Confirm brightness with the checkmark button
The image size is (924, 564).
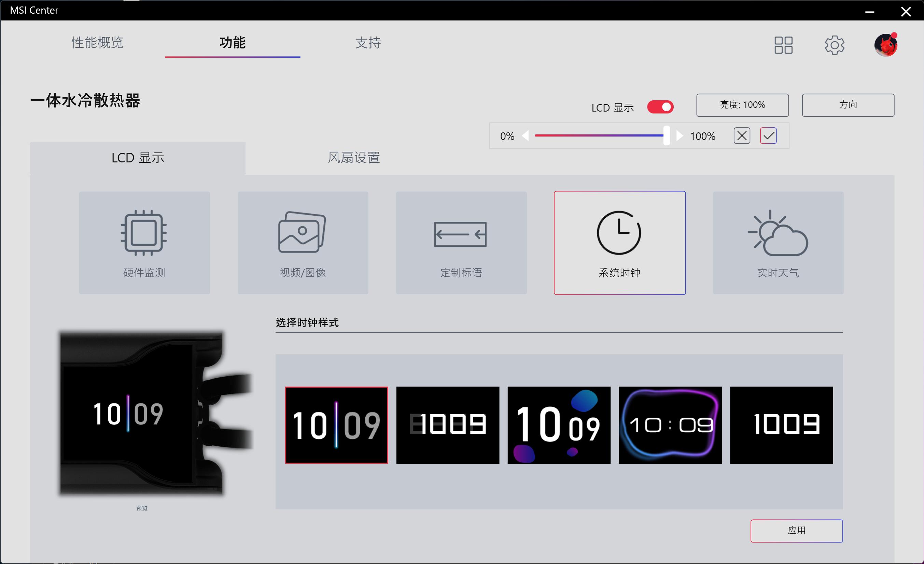pyautogui.click(x=768, y=136)
